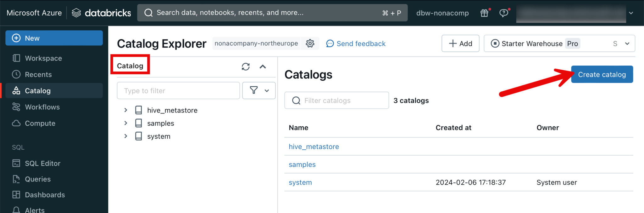This screenshot has width=644, height=213.
Task: Refresh the catalog tree
Action: pyautogui.click(x=246, y=66)
